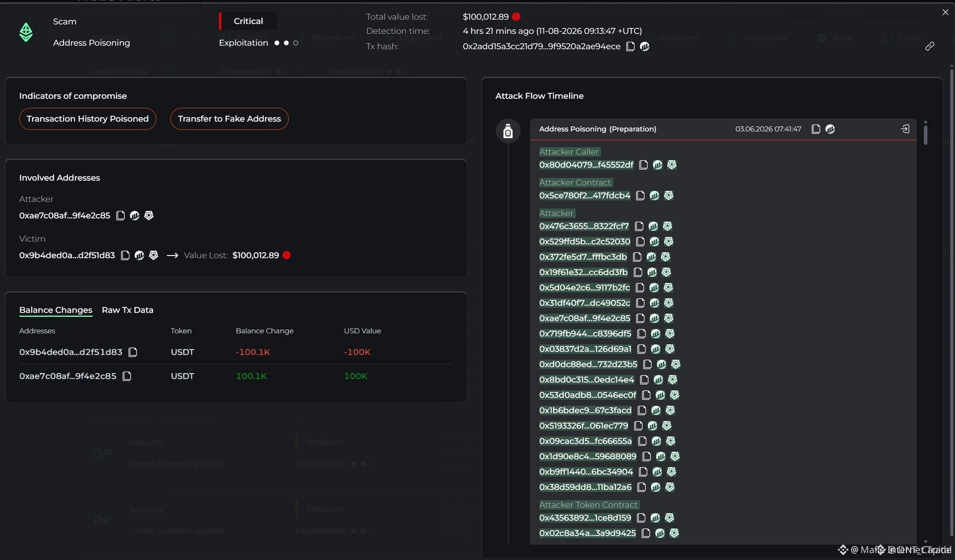Click pentagon icon next to 0x80d04079
955x560 pixels.
[x=672, y=165]
